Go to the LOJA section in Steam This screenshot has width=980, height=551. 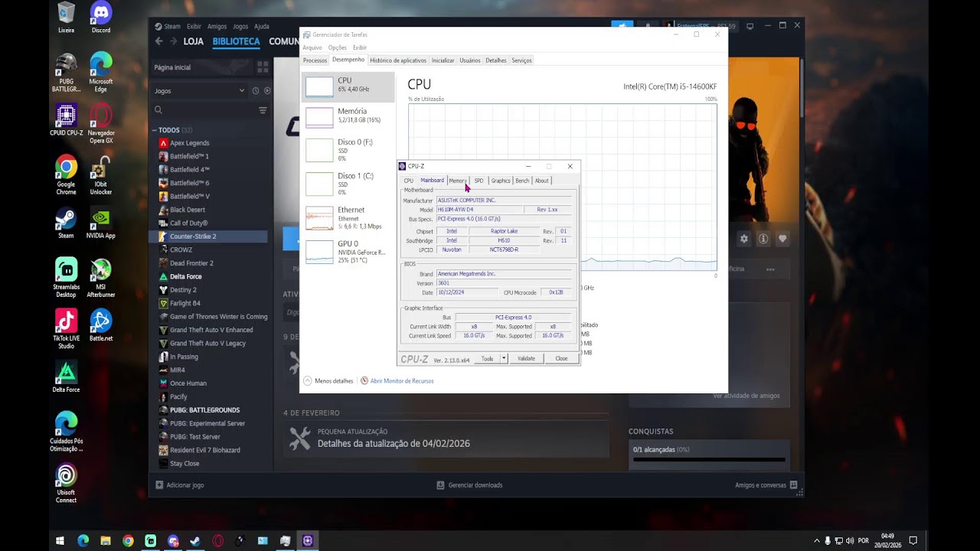click(194, 41)
